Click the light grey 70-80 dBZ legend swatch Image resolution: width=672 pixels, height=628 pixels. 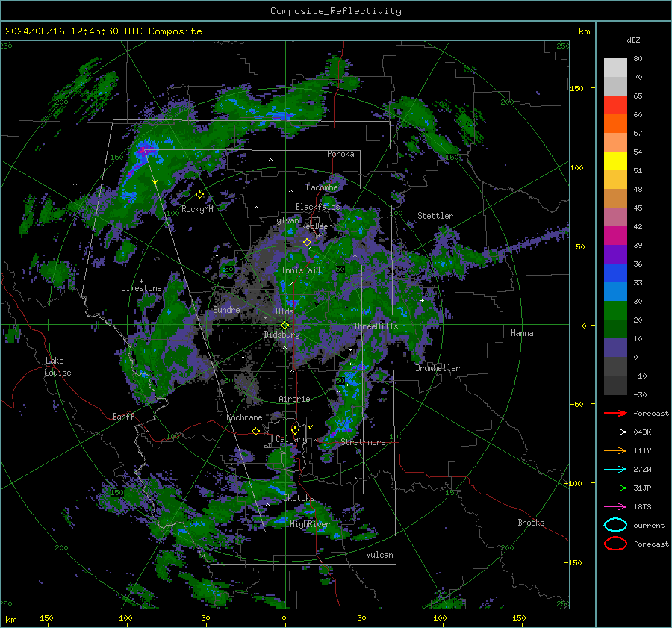615,68
